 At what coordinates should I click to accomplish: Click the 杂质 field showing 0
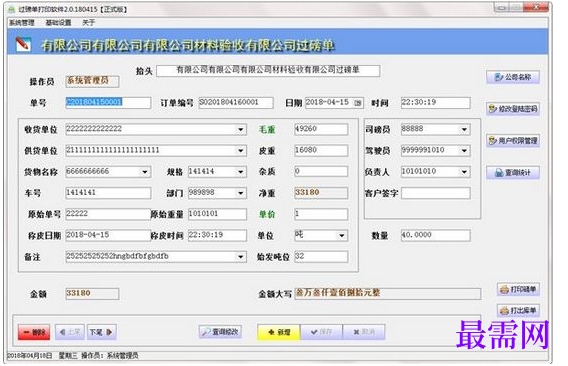[x=321, y=172]
